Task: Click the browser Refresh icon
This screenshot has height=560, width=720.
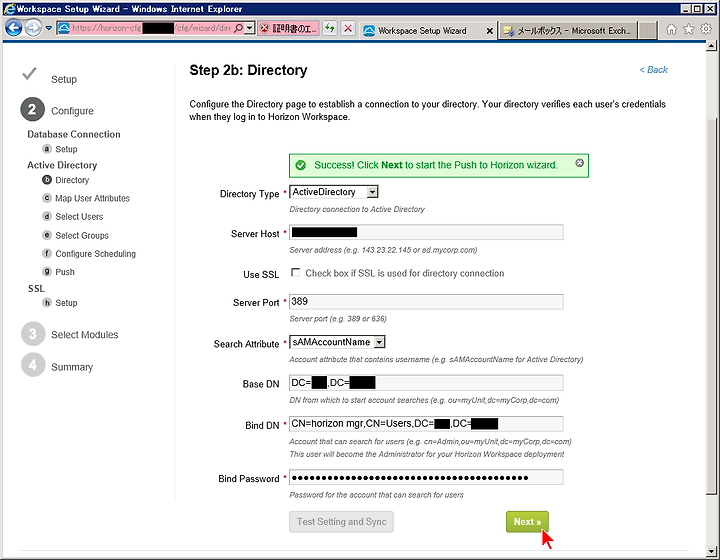Action: 330,28
